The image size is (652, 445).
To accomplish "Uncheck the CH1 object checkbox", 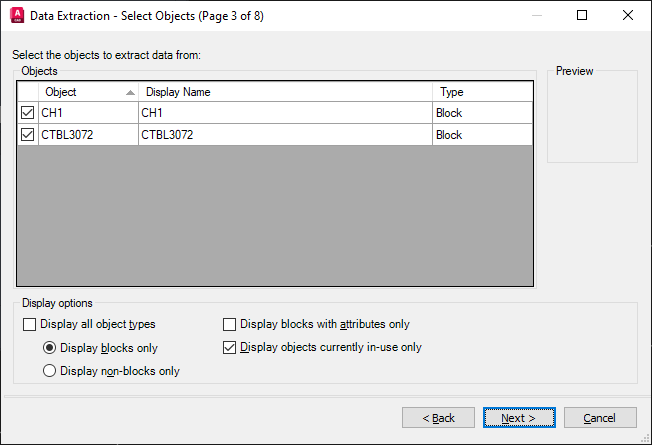I will coord(28,113).
